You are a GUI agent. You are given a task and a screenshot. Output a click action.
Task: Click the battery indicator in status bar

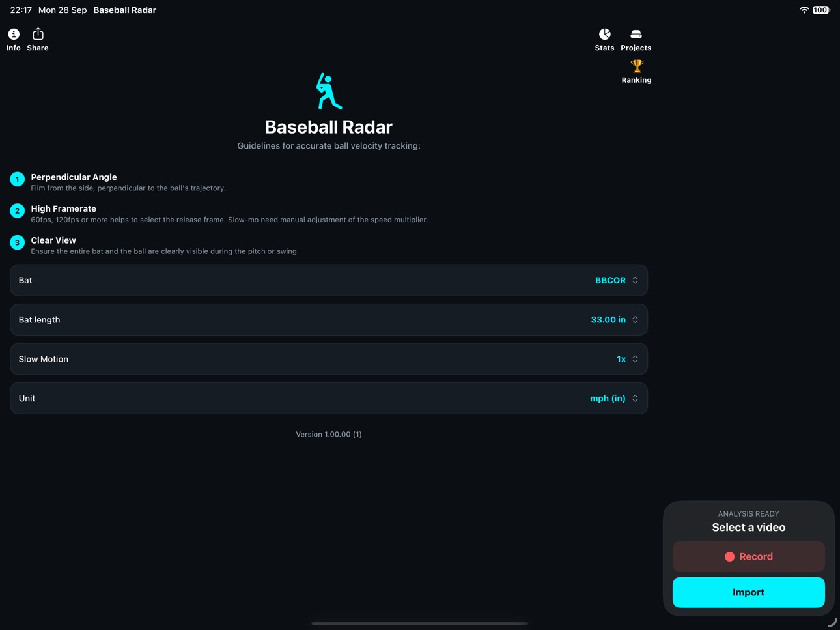tap(821, 10)
